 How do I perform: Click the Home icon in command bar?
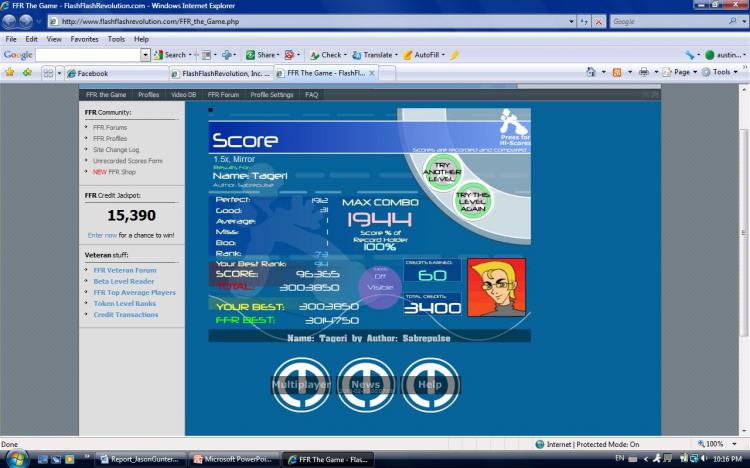591,72
